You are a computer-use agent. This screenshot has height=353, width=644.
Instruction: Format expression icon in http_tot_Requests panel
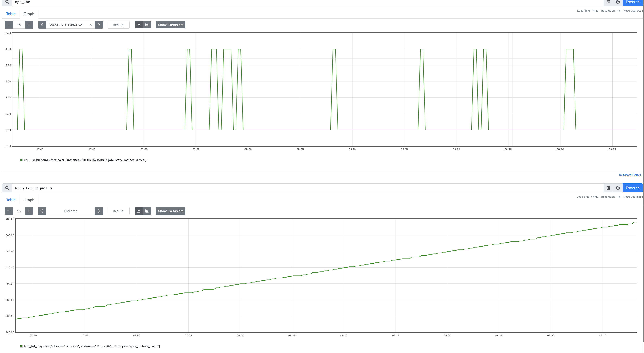(x=609, y=188)
